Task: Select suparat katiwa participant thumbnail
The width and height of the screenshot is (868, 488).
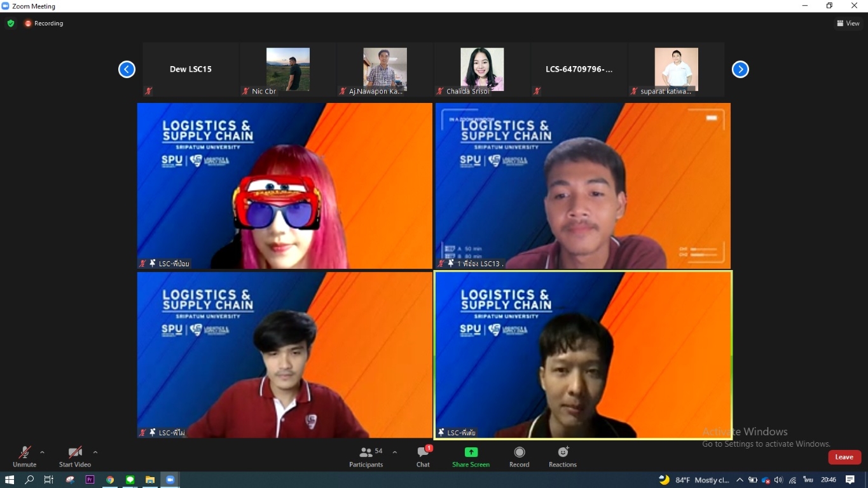Action: point(676,69)
